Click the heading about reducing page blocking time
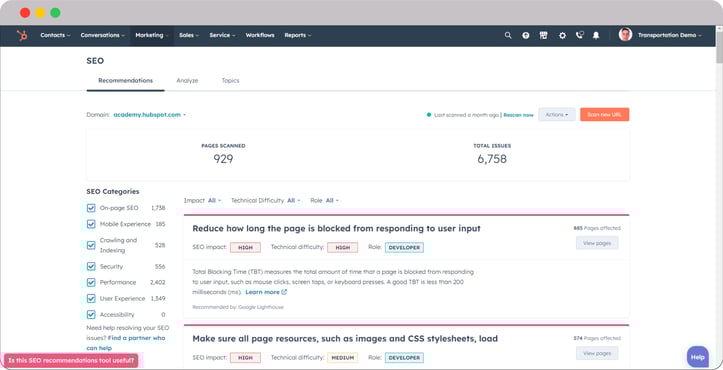The height and width of the screenshot is (370, 723). pos(336,228)
